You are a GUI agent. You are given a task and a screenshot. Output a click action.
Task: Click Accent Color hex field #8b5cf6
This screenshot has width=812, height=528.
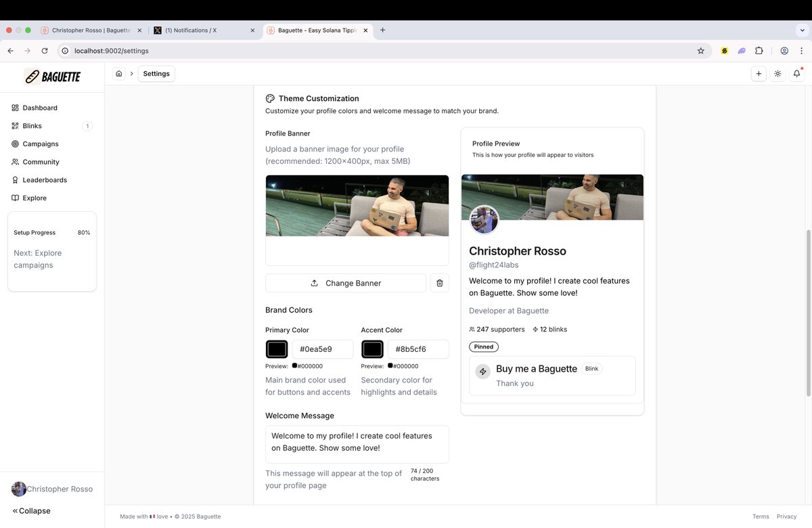click(x=418, y=349)
